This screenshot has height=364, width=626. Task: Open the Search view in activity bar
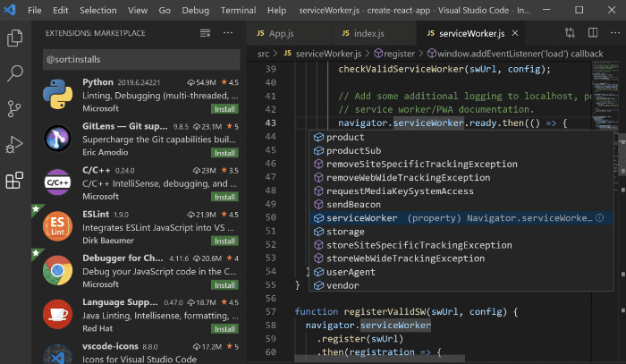15,73
